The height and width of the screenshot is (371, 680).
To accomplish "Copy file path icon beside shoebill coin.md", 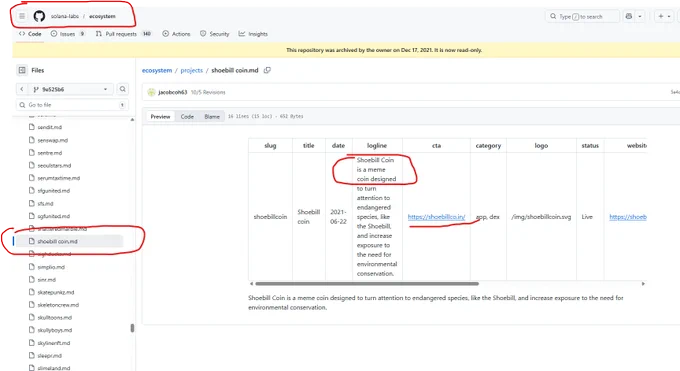I will (x=267, y=70).
